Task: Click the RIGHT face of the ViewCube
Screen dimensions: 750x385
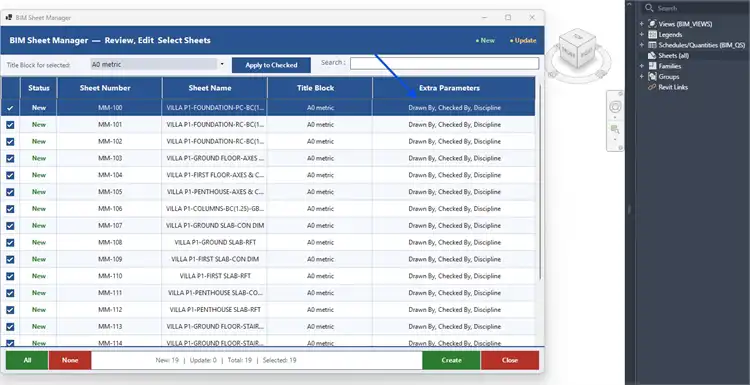Action: click(586, 51)
